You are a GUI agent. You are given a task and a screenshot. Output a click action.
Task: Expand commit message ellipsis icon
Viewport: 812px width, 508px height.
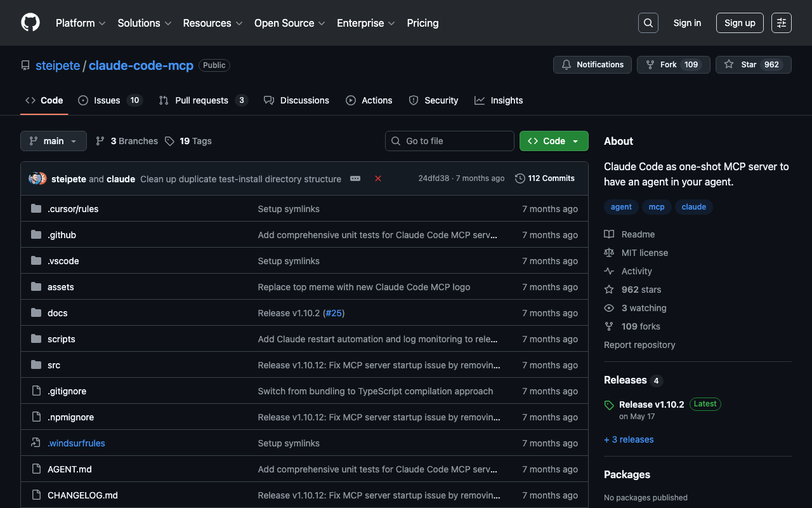pyautogui.click(x=355, y=178)
